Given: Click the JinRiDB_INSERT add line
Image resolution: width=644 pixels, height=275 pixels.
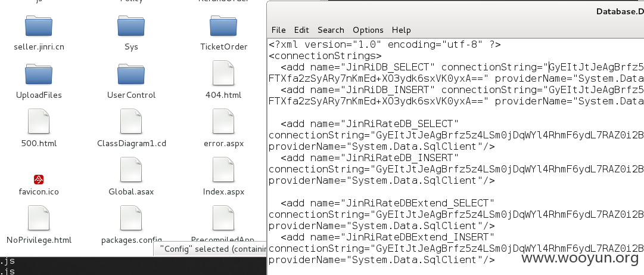Looking at the screenshot, I should [x=462, y=89].
